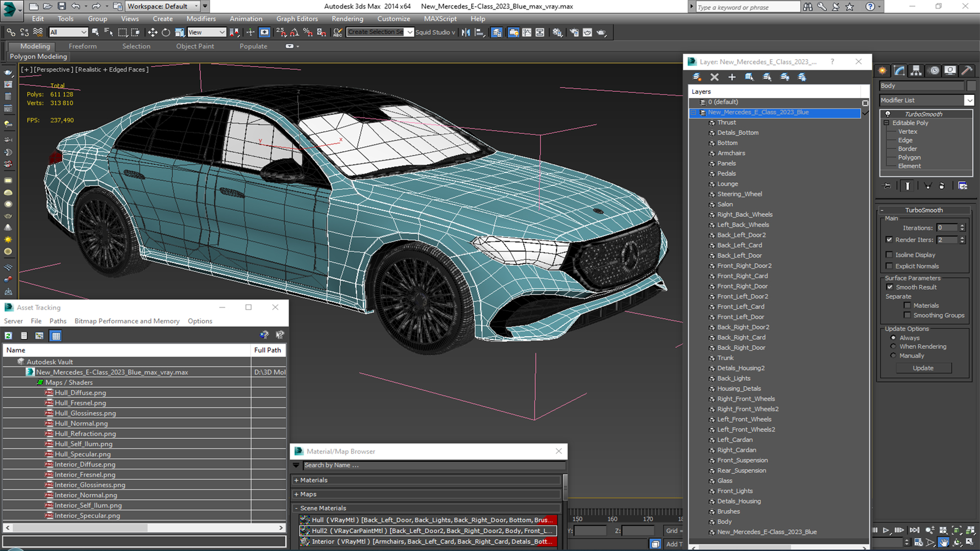Switch Asset Tracking to table view icon

point(56,336)
